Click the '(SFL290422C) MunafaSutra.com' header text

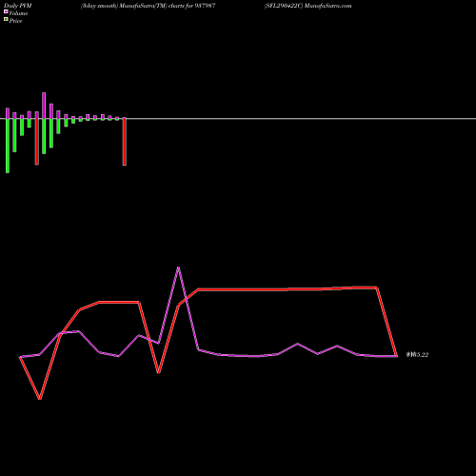[x=307, y=6]
